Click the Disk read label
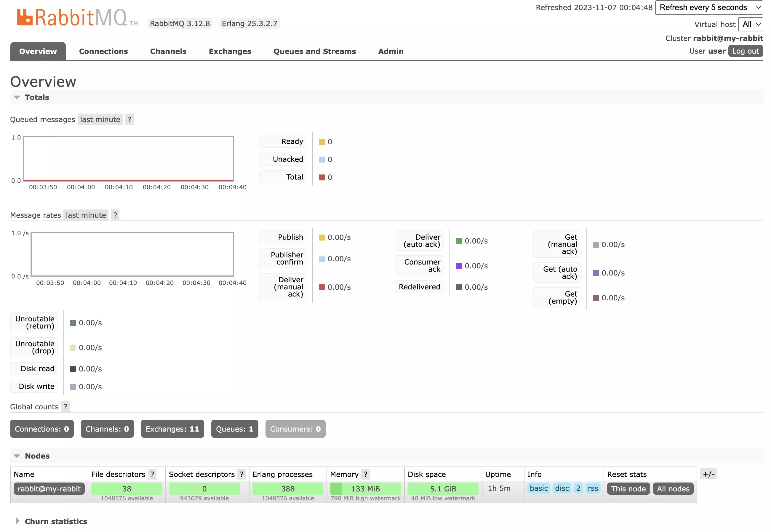 pos(34,368)
